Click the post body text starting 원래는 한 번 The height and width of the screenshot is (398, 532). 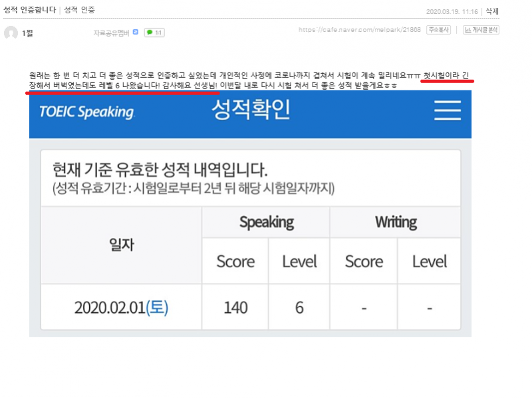click(x=249, y=80)
